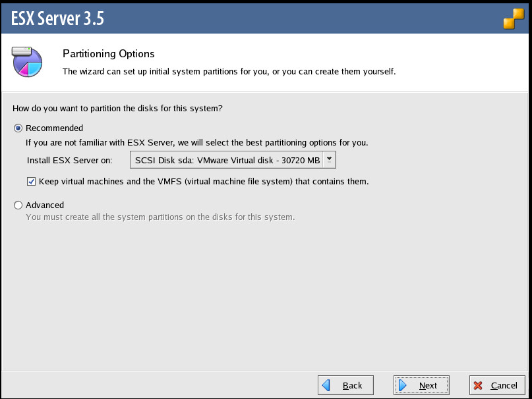Click the Keep virtual machines and VMFS text
This screenshot has width=532, height=399.
click(x=204, y=181)
